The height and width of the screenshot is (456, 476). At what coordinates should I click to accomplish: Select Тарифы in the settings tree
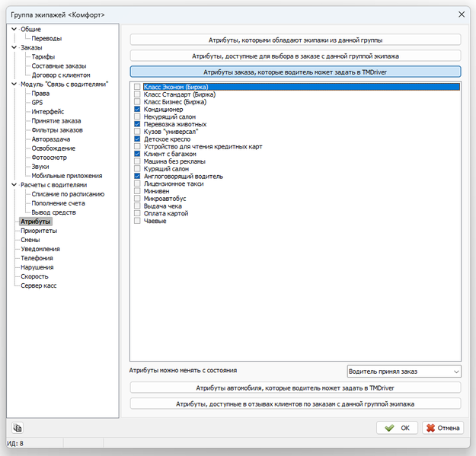43,56
